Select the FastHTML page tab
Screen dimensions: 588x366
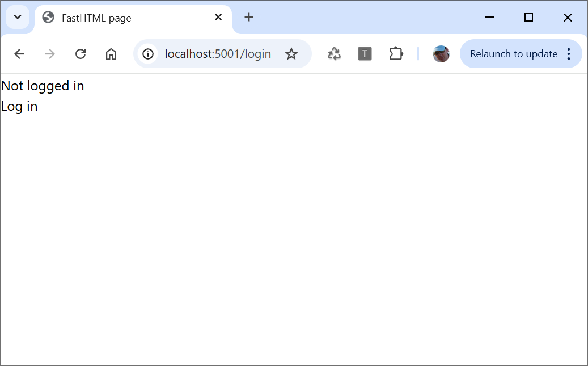[113, 18]
